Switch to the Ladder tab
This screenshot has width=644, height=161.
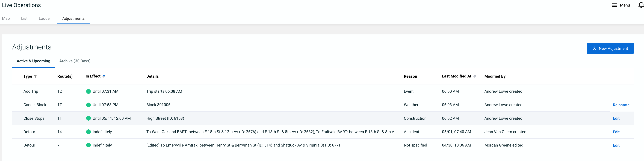(x=45, y=19)
